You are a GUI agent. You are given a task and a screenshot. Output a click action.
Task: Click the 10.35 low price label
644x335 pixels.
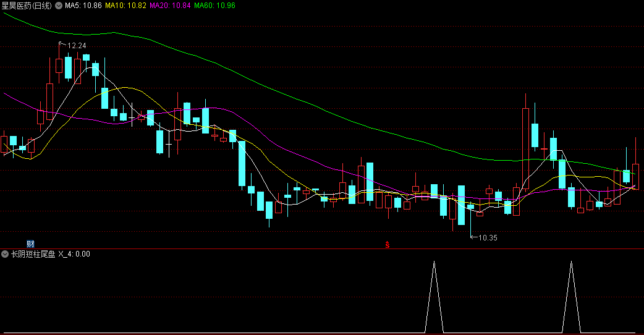coord(488,238)
